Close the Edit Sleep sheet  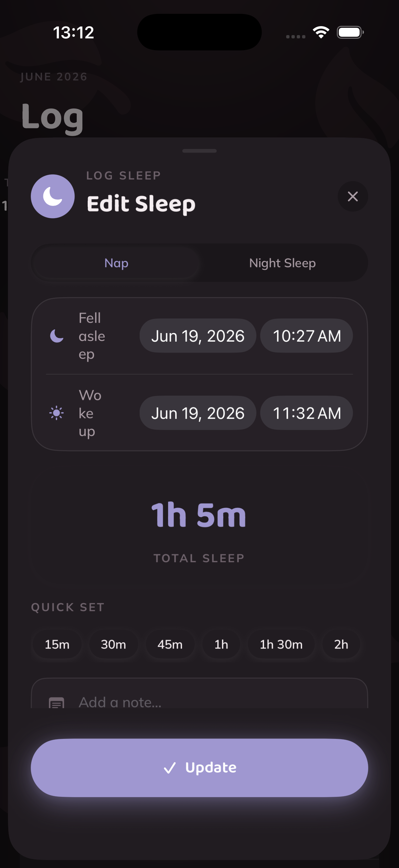353,196
